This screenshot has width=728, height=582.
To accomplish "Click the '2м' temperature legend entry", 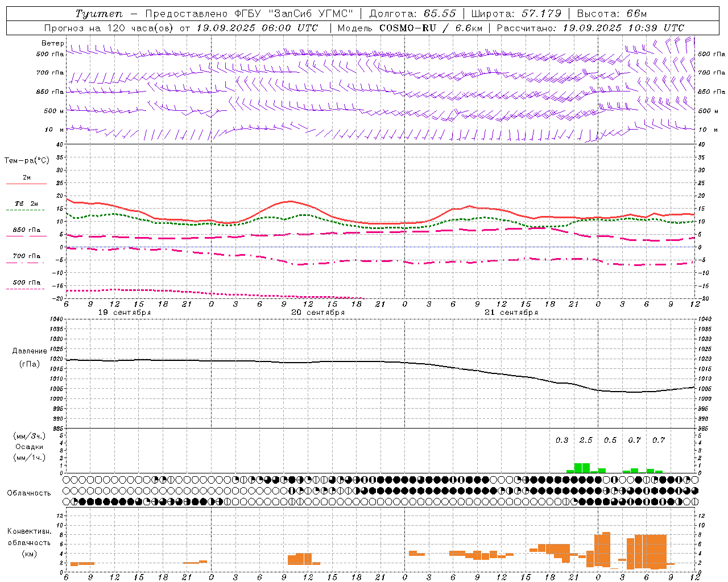I will pyautogui.click(x=27, y=177).
